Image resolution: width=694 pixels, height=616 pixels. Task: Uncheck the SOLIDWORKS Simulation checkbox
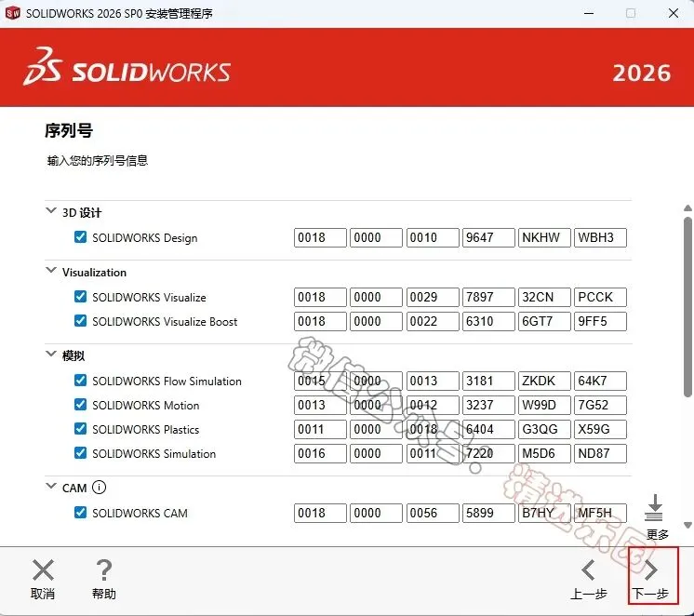[x=81, y=452]
